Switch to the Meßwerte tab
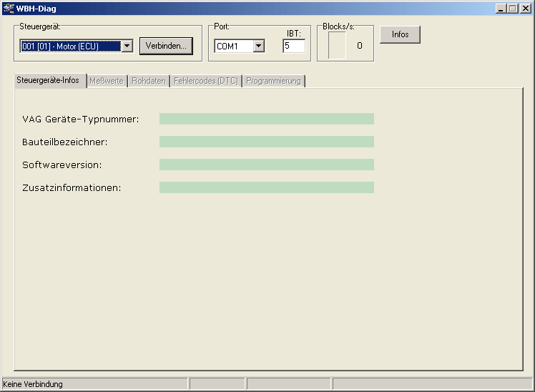 point(107,82)
